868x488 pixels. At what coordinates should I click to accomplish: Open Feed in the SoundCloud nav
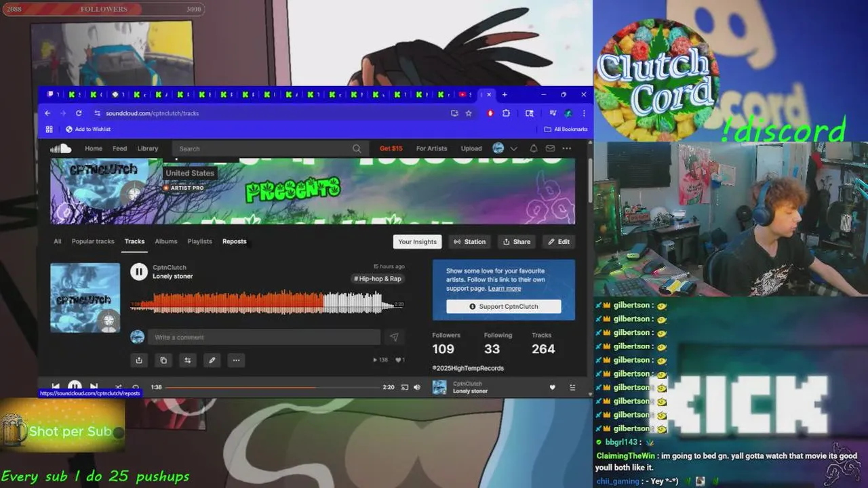[x=120, y=148]
